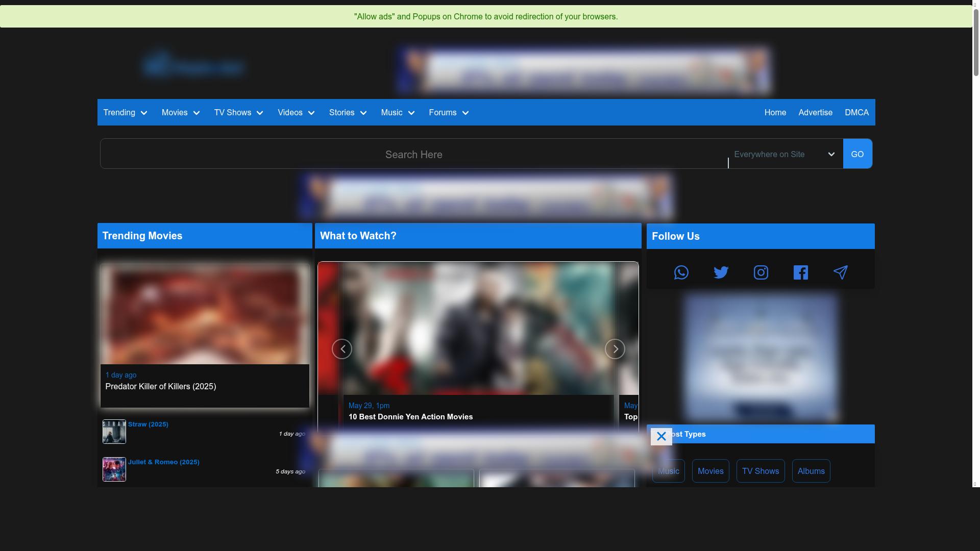The width and height of the screenshot is (980, 551).
Task: Dismiss the Post Types panel
Action: click(660, 436)
